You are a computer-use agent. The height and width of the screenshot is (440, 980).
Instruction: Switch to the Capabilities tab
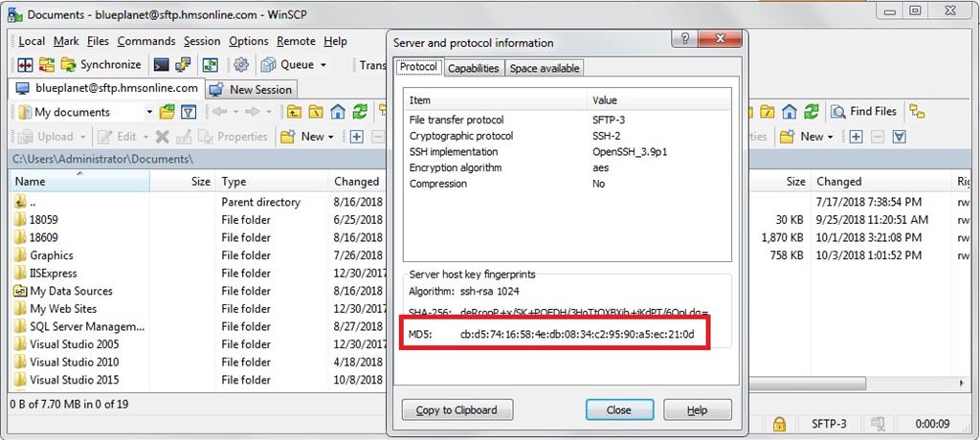474,68
